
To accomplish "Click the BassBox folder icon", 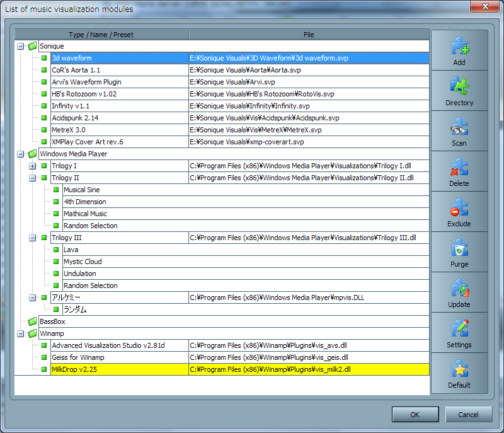I will point(32,321).
